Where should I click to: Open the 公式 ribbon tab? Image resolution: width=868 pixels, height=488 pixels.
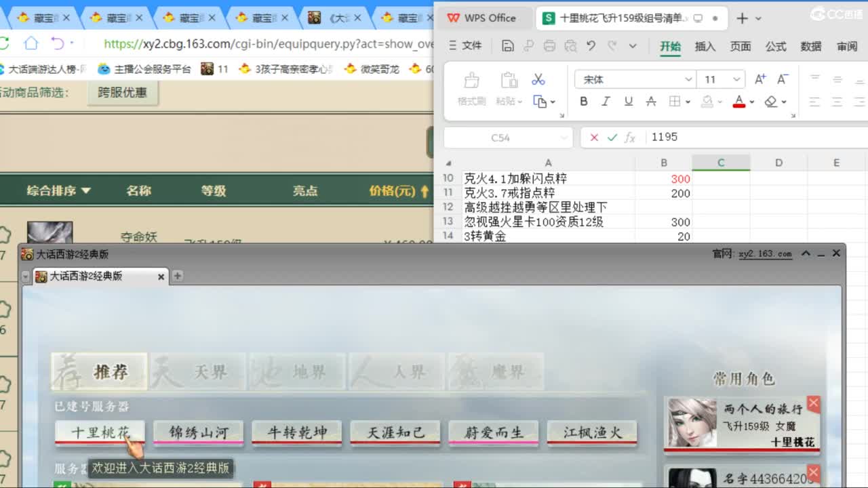click(776, 46)
